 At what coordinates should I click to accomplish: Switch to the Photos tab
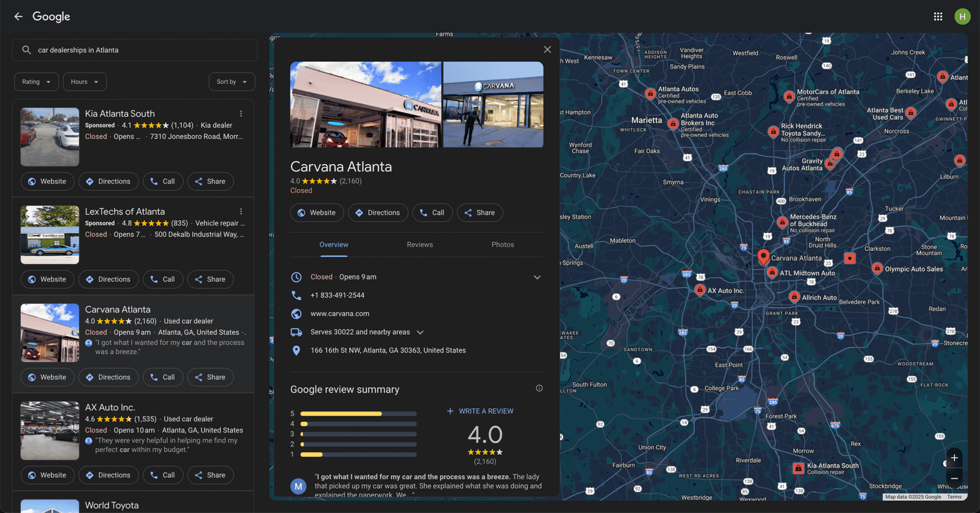pos(503,245)
